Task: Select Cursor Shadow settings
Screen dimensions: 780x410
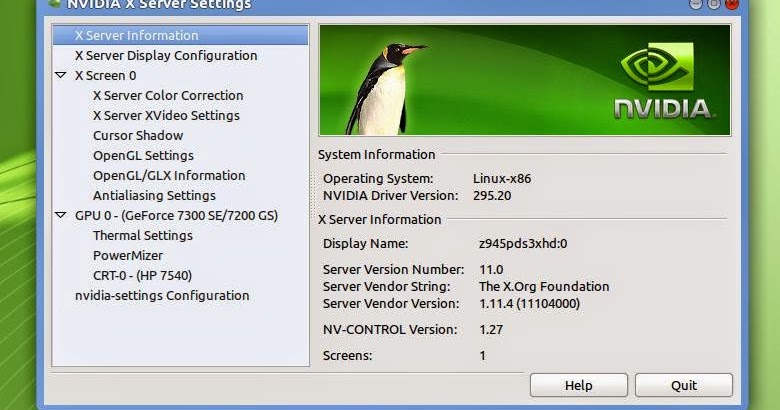Action: click(138, 135)
